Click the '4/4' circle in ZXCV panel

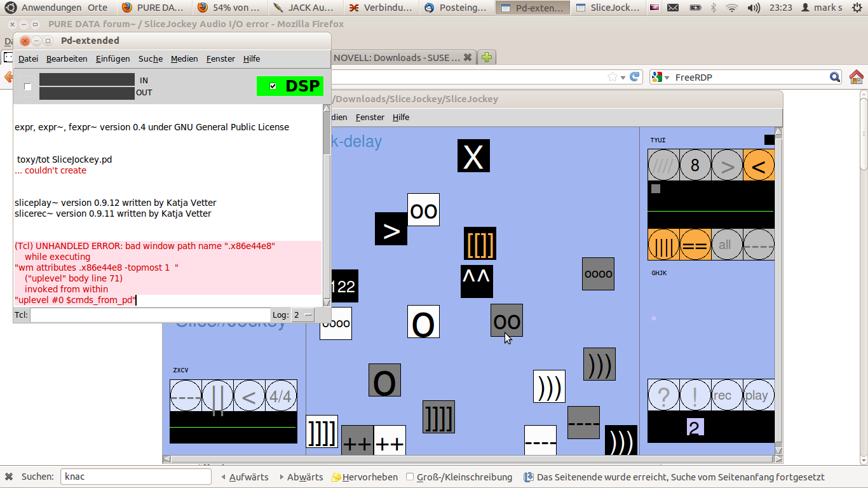coord(281,395)
